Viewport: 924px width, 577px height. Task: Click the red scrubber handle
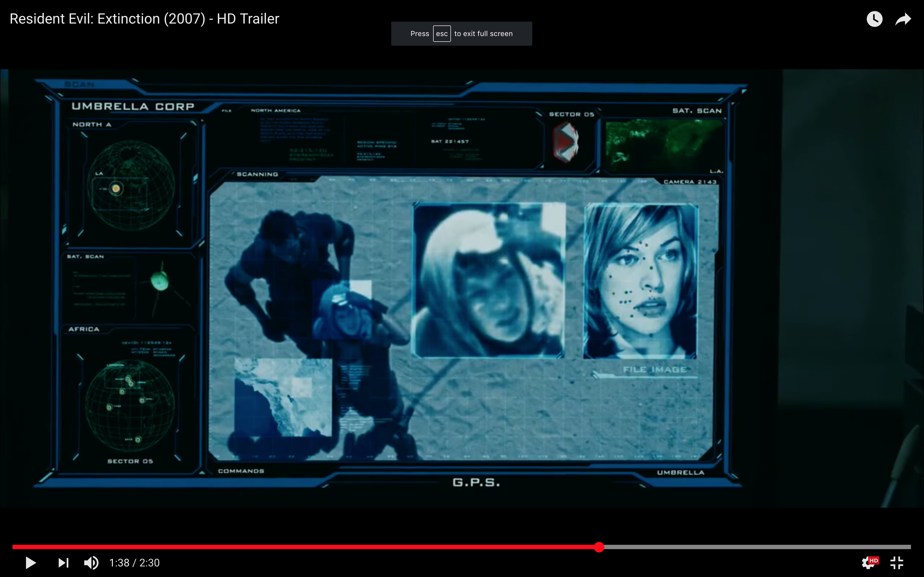(x=599, y=547)
